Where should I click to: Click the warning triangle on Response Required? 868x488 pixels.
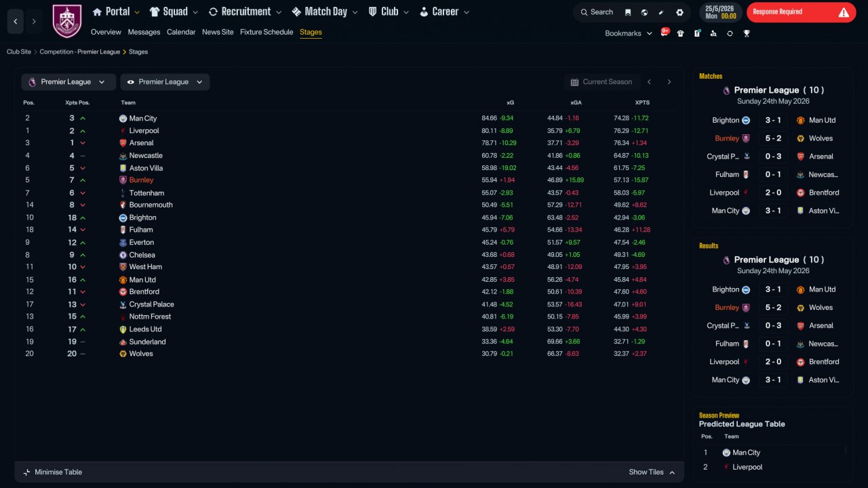click(844, 12)
